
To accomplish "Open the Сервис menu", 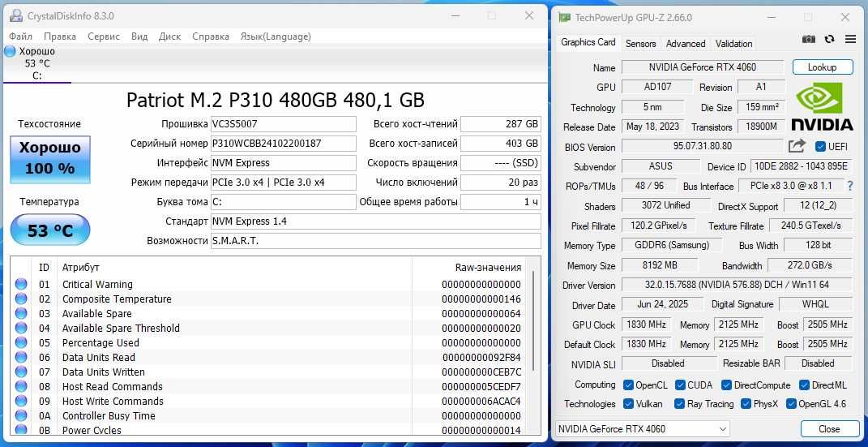I will (104, 37).
